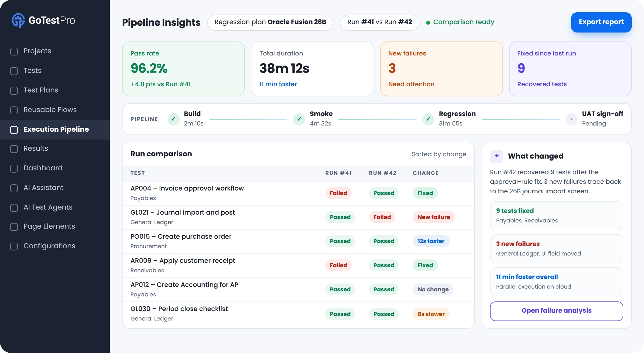Screen dimensions: 644x353
Task: Open the Pass rate 96.2% card
Action: [183, 69]
